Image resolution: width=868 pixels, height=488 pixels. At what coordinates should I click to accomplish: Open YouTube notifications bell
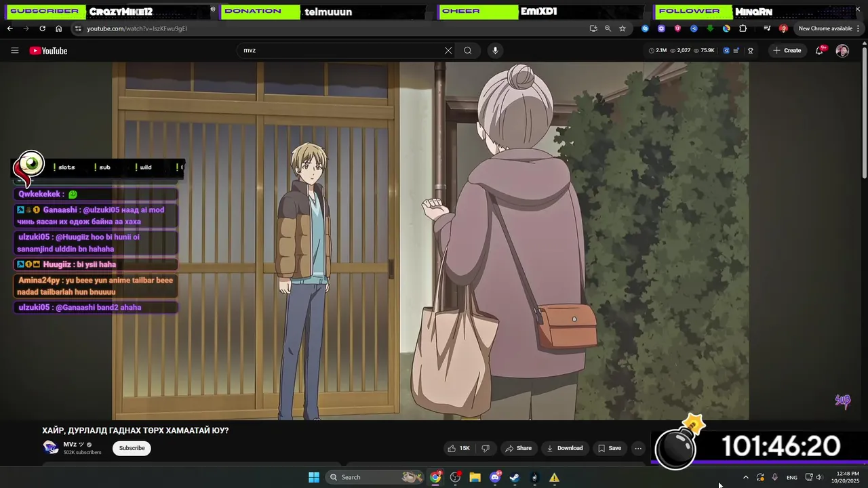[819, 51]
